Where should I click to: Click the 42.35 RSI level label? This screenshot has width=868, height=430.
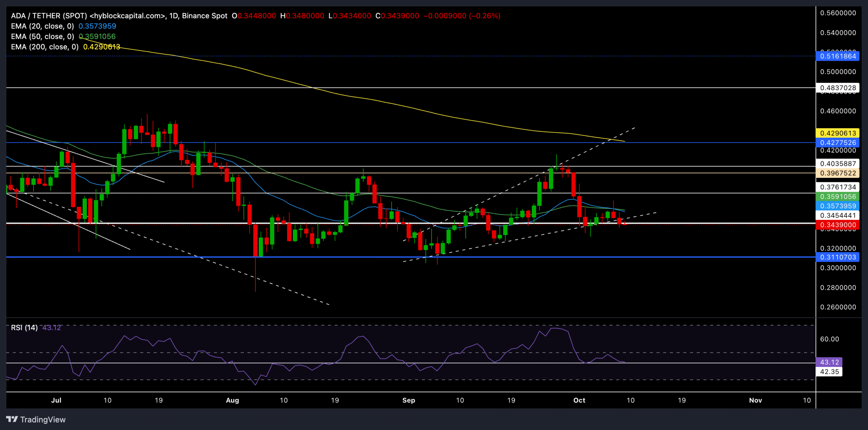click(829, 371)
